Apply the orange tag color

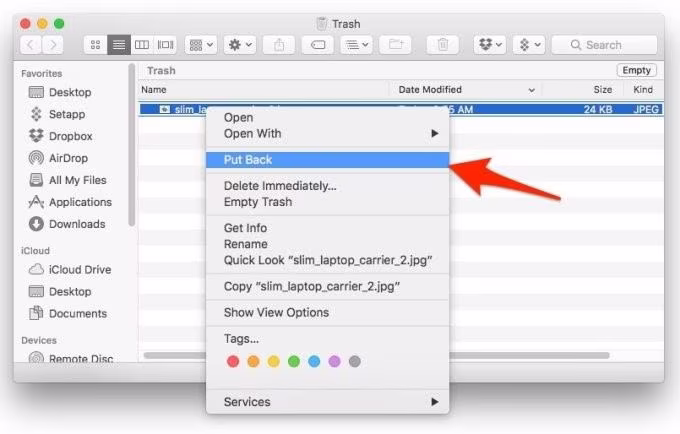pyautogui.click(x=253, y=361)
